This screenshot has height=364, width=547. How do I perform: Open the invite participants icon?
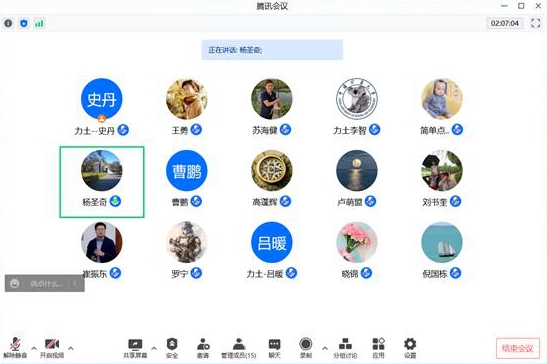tap(203, 344)
